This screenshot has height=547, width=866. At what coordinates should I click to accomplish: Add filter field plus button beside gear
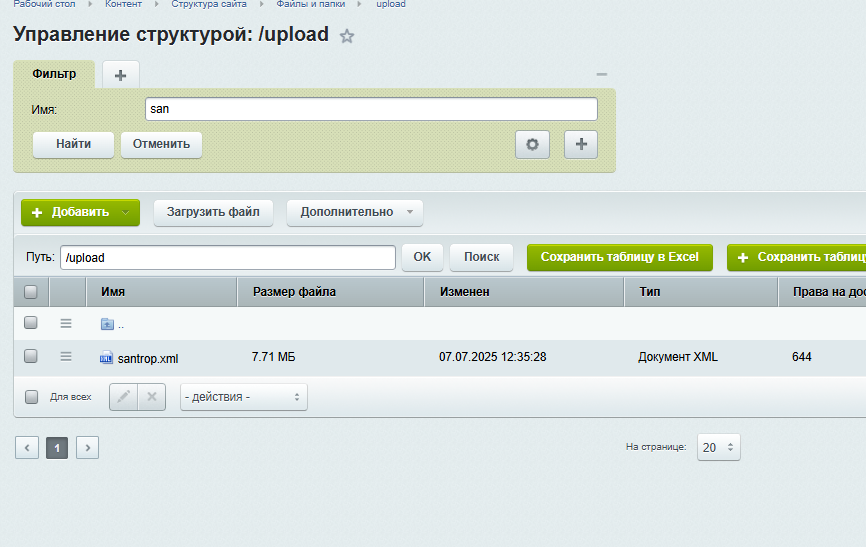pyautogui.click(x=581, y=145)
